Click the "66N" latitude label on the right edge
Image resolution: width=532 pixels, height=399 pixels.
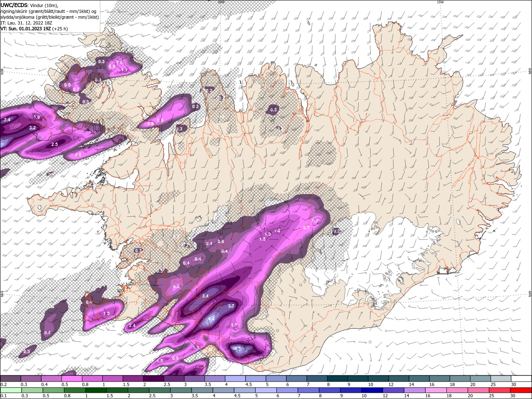coord(530,72)
